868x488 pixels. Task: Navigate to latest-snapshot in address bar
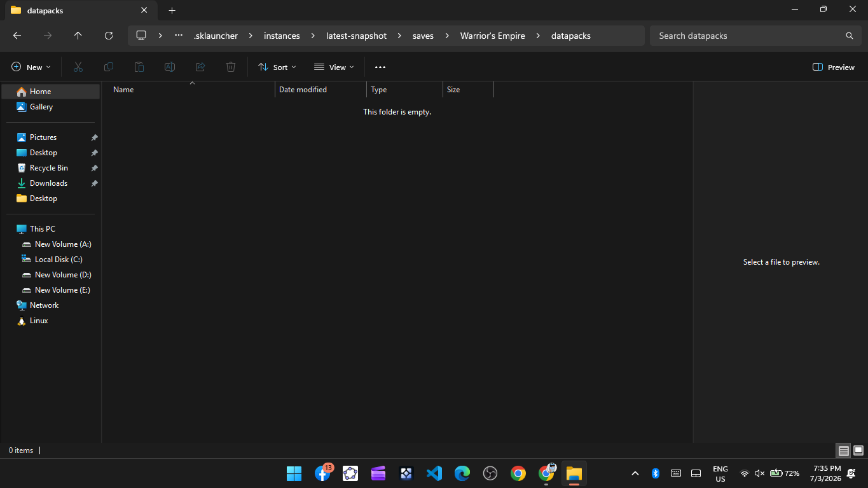pyautogui.click(x=356, y=36)
